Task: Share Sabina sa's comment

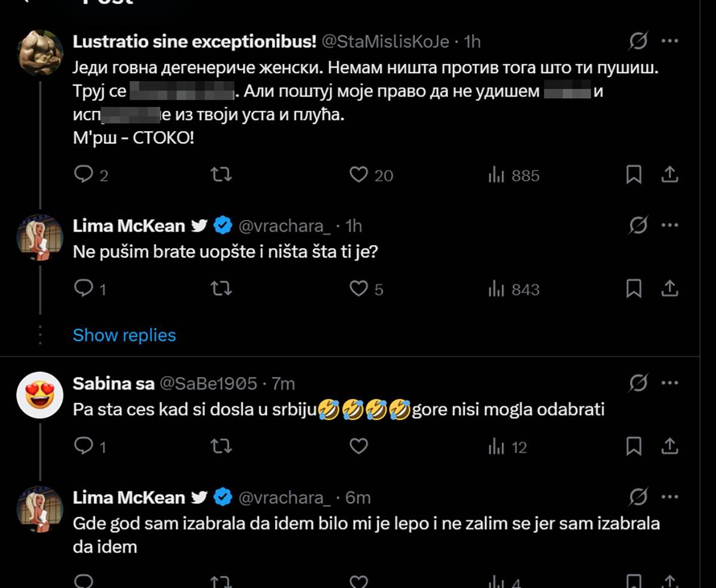Action: point(671,445)
